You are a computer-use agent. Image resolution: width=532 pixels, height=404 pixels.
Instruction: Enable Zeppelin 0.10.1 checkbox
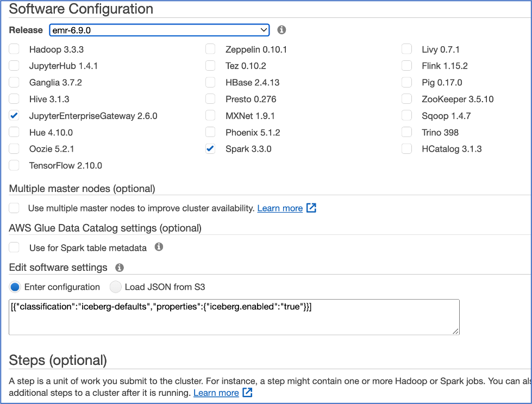(210, 49)
